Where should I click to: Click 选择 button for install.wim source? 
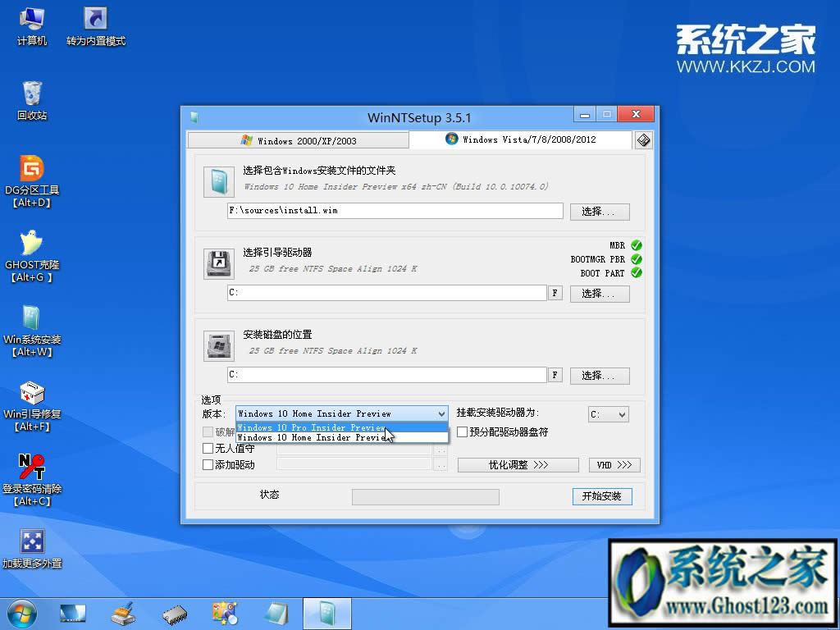click(600, 212)
